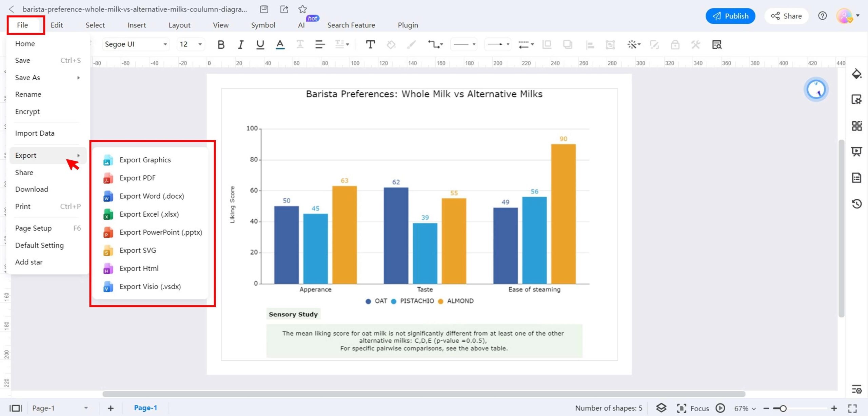Screen dimensions: 868x416
Task: Start presentation mode from the right sidebar
Action: [857, 152]
